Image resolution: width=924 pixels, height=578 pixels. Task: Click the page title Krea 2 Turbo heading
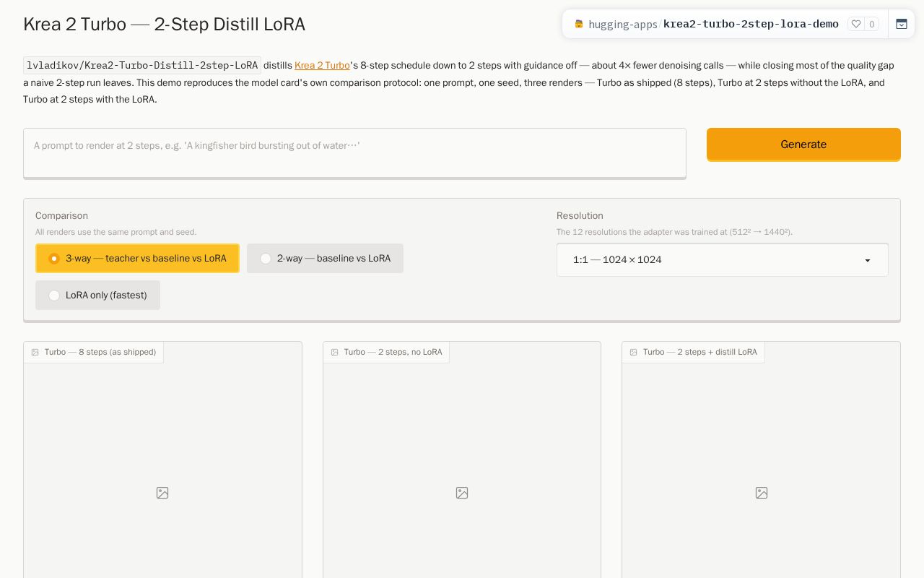tap(164, 24)
